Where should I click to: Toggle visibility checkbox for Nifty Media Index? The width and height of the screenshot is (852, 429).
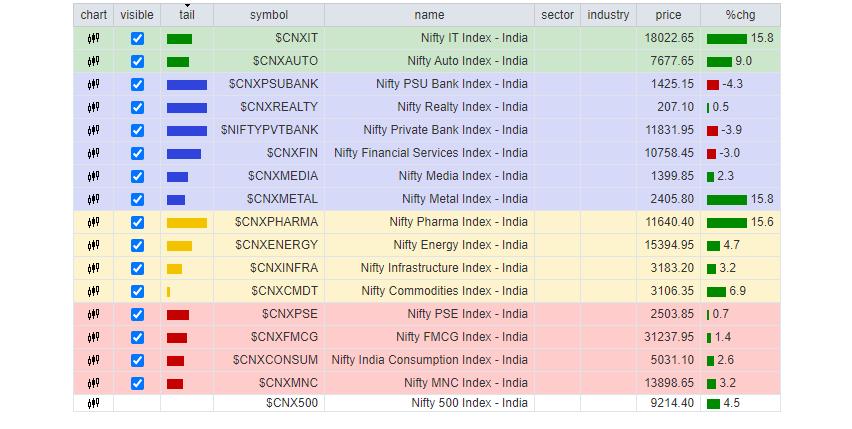tap(137, 176)
